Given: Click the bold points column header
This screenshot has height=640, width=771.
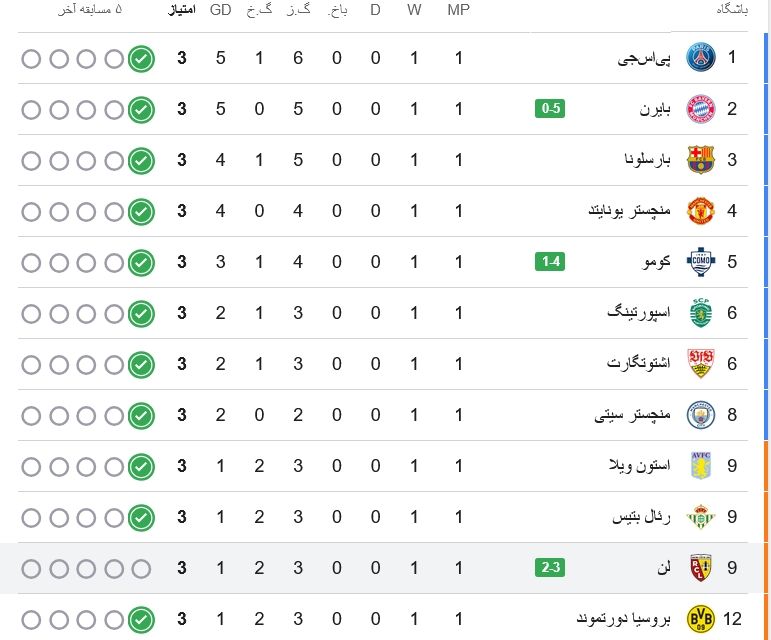Looking at the screenshot, I should 182,10.
